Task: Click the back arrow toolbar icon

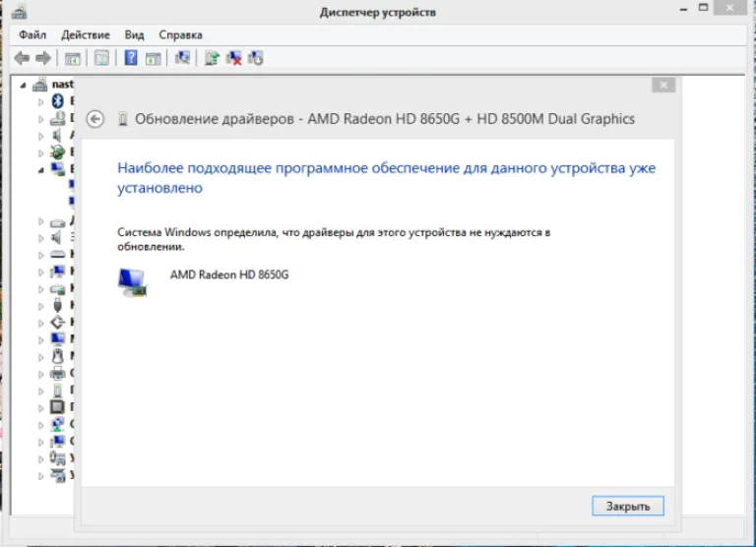Action: tap(22, 58)
